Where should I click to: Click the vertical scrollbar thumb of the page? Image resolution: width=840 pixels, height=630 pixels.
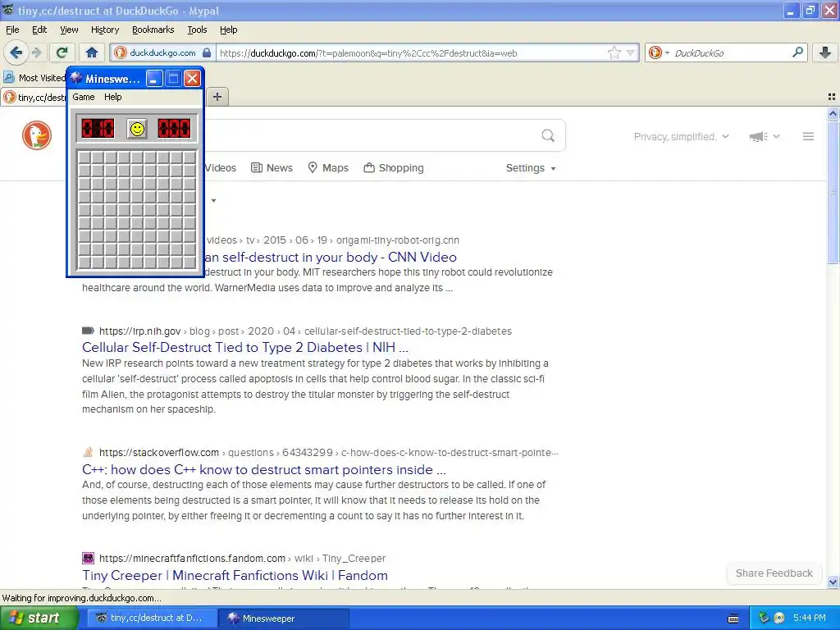point(833,192)
